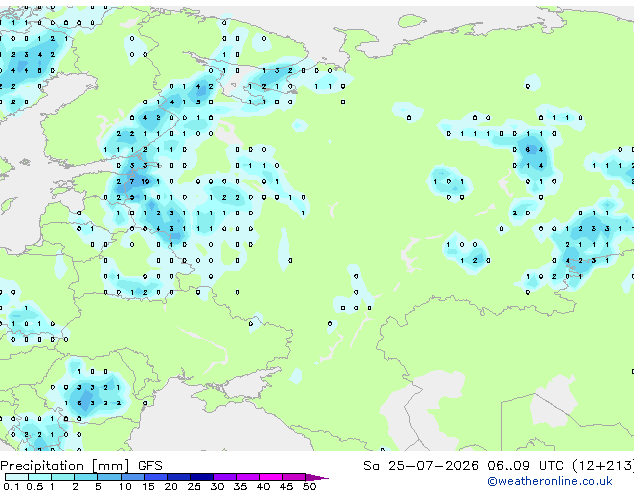
Task: Click the '7' precipitation value on the map
Action: (x=132, y=182)
